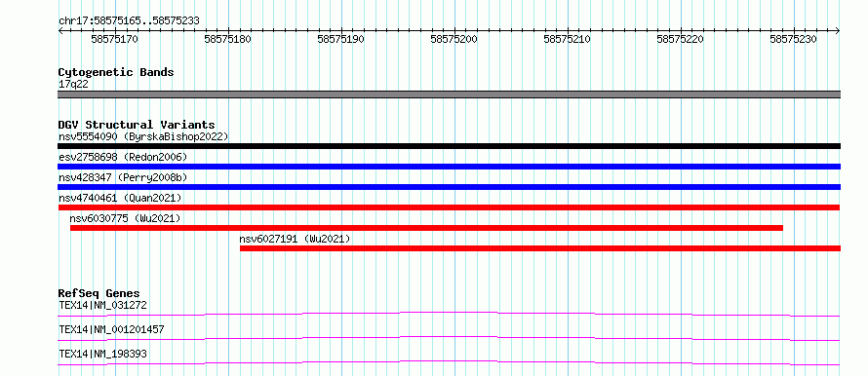
Task: Select the magenta TEX14|NM_198393 gene line
Action: tap(449, 362)
